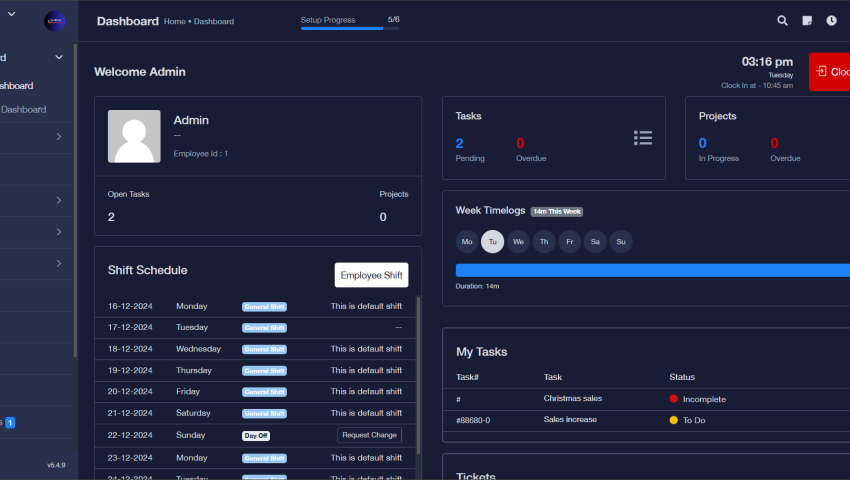This screenshot has width=850, height=480.
Task: Click the pending tasks count 2
Action: (459, 143)
